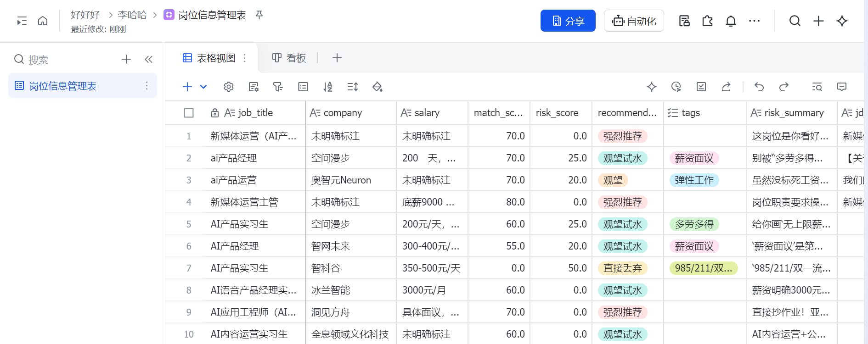868x344 pixels.
Task: Switch to the 看板 tab
Action: (289, 58)
